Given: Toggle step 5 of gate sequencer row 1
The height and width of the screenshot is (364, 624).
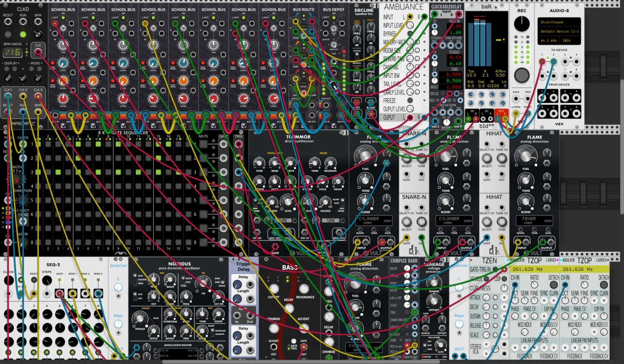Looking at the screenshot, I should point(78,144).
